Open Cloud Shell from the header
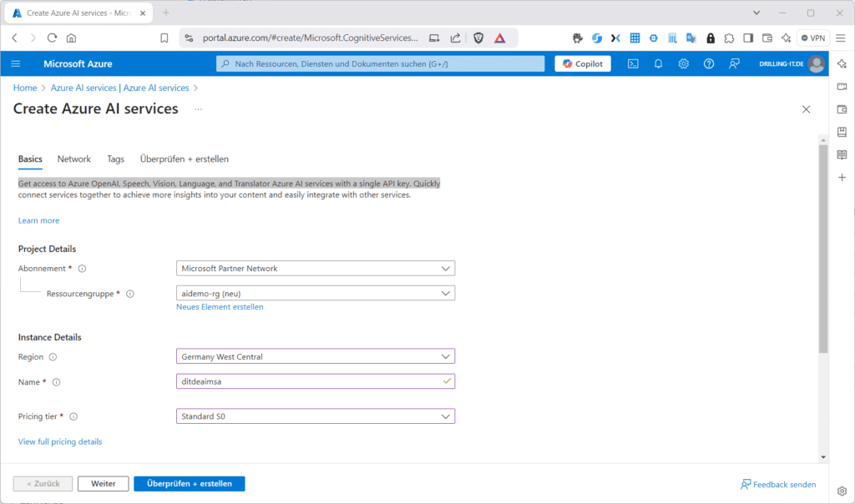This screenshot has width=855, height=504. [x=633, y=63]
